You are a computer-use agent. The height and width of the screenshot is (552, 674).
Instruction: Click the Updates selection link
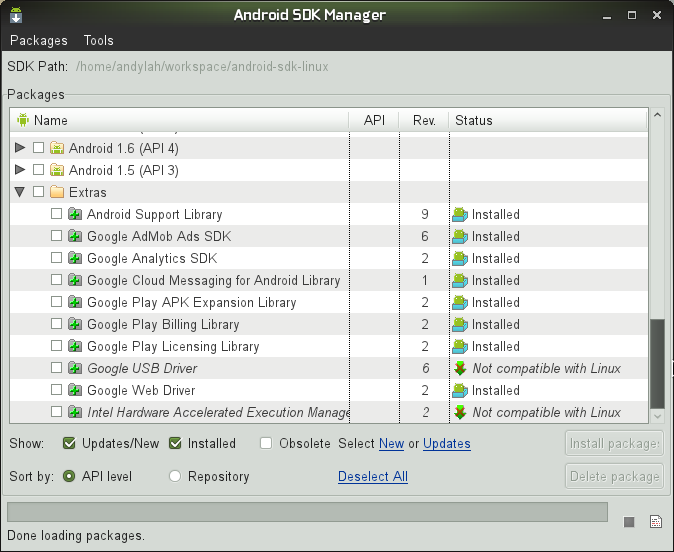point(447,443)
